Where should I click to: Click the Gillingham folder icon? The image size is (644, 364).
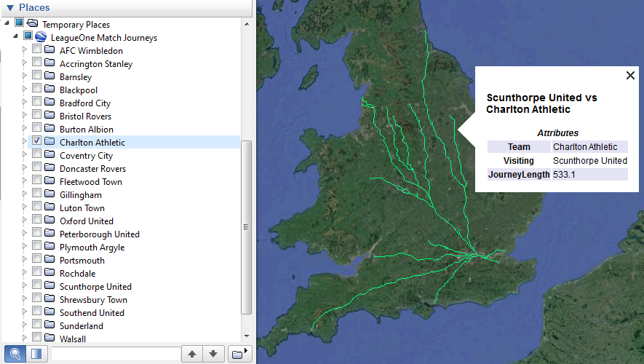[x=49, y=194]
